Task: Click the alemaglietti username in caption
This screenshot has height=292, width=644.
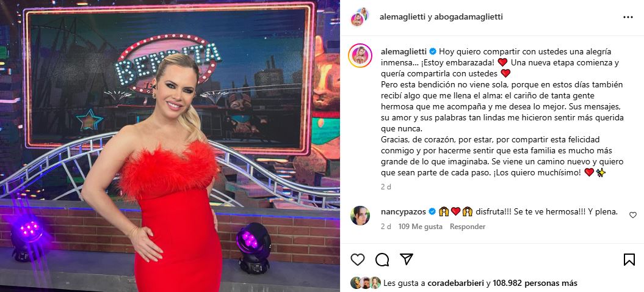Action: click(x=404, y=52)
